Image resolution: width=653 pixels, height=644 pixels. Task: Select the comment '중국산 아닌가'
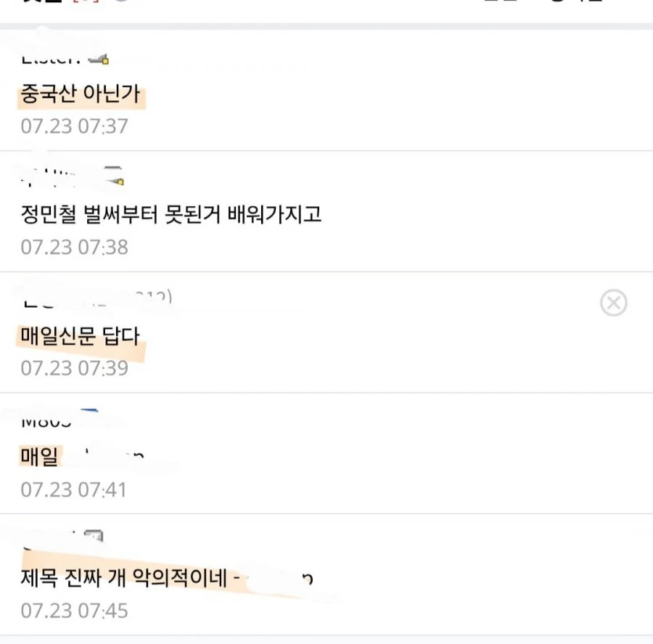pyautogui.click(x=80, y=94)
